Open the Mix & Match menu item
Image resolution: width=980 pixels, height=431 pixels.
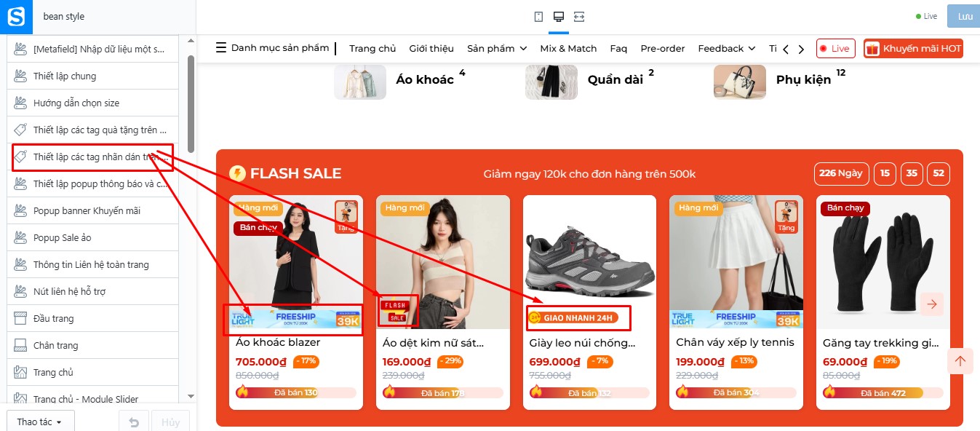[568, 49]
